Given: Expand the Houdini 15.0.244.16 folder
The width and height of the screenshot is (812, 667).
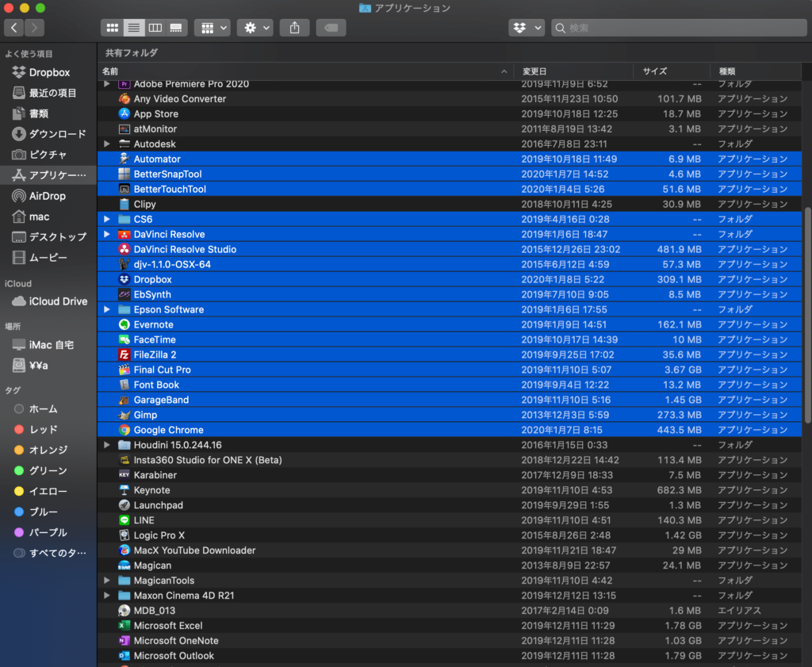Looking at the screenshot, I should tap(107, 445).
